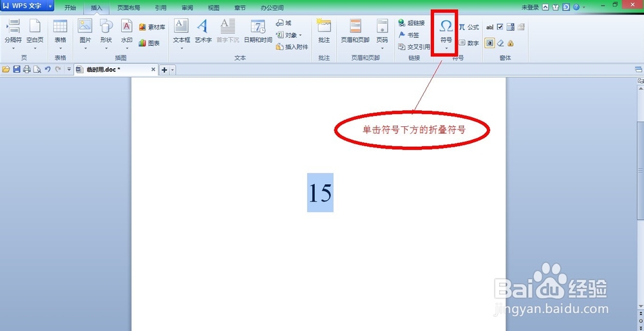Click 未登录 to sign in

(531, 7)
